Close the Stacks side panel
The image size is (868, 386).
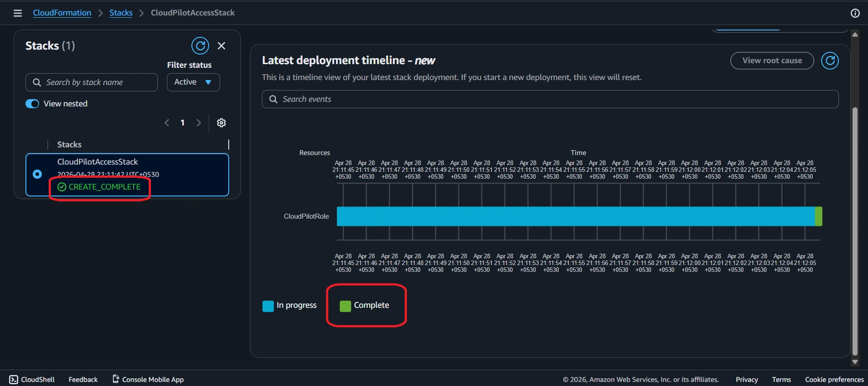coord(221,46)
